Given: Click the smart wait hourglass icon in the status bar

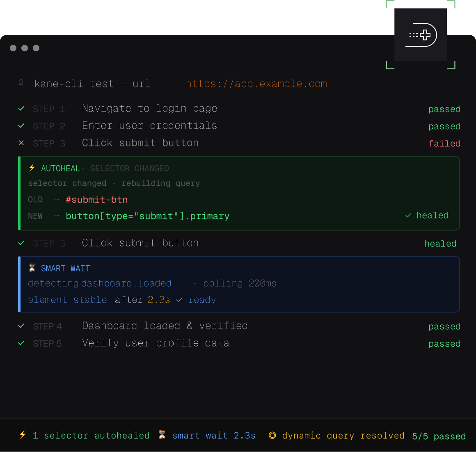Looking at the screenshot, I should tap(162, 436).
